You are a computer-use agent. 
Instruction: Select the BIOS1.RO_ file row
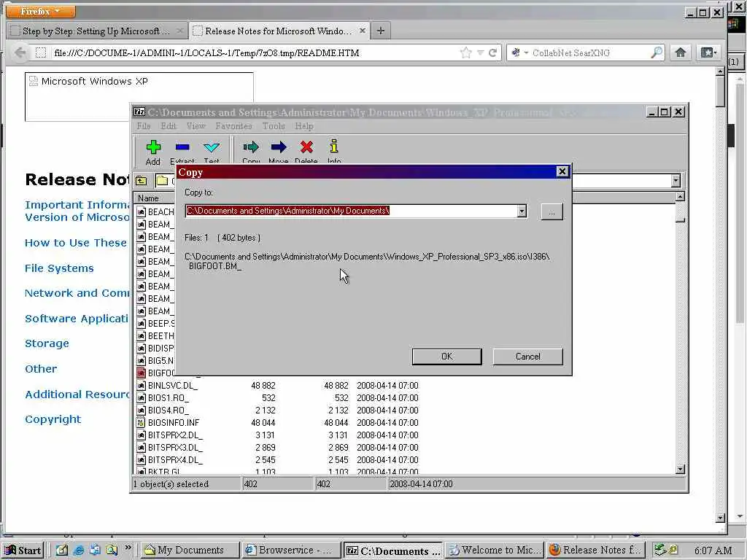pos(277,397)
